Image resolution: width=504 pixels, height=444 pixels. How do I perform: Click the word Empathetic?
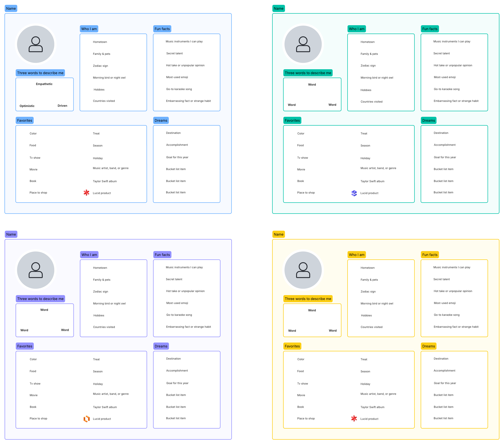(x=44, y=84)
